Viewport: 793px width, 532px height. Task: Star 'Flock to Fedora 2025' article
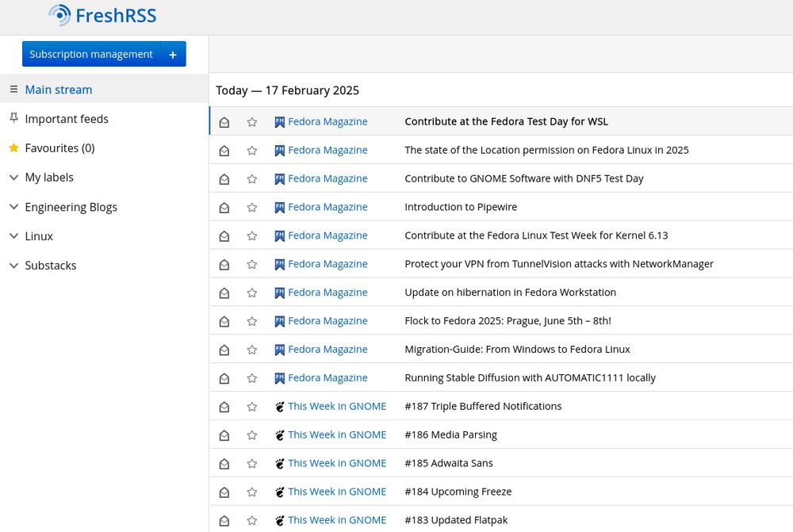coord(252,321)
